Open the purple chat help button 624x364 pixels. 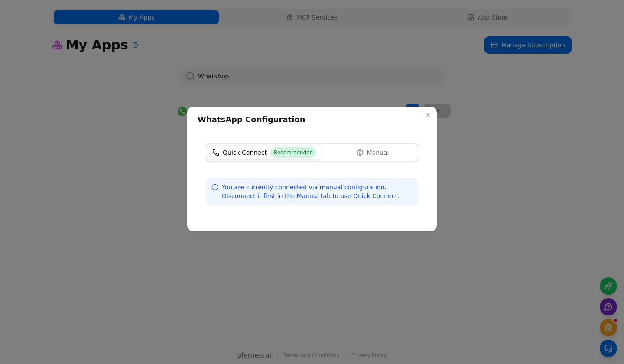608,307
